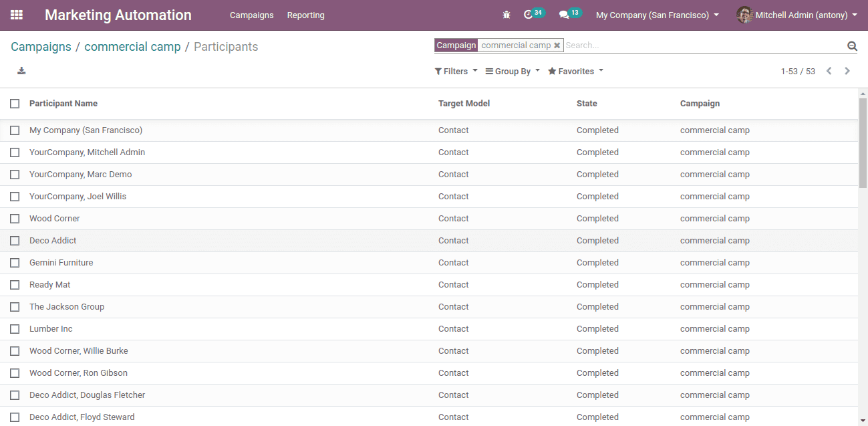This screenshot has width=868, height=426.
Task: Check the YourCompany, Joel Willis row
Action: pyautogui.click(x=15, y=197)
